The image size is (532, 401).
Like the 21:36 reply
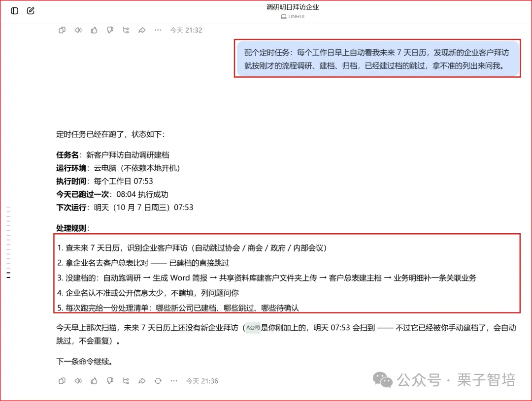pyautogui.click(x=94, y=381)
